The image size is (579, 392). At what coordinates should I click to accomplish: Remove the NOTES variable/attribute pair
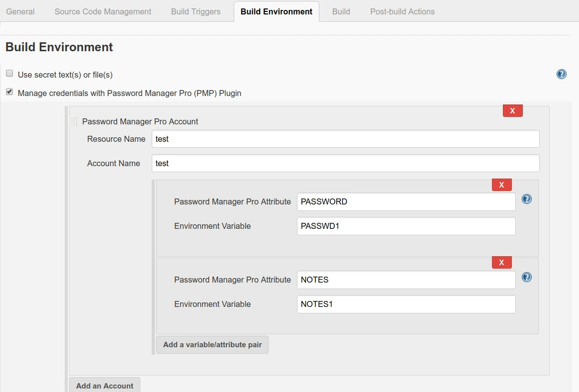click(501, 262)
